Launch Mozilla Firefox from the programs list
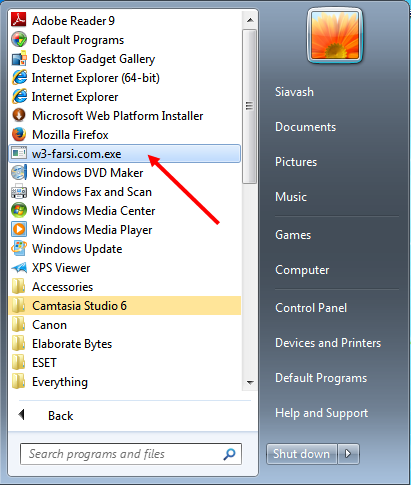This screenshot has height=485, width=411. [125, 135]
